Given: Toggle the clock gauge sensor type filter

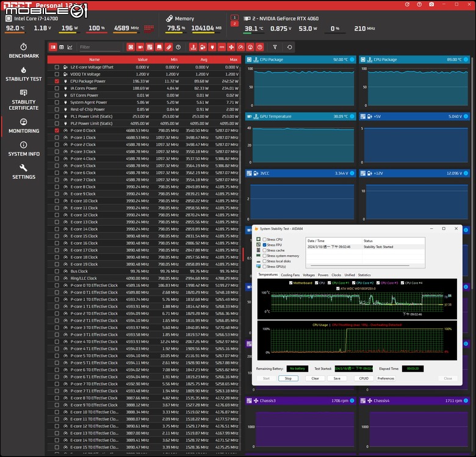Looking at the screenshot, I should pos(240,47).
